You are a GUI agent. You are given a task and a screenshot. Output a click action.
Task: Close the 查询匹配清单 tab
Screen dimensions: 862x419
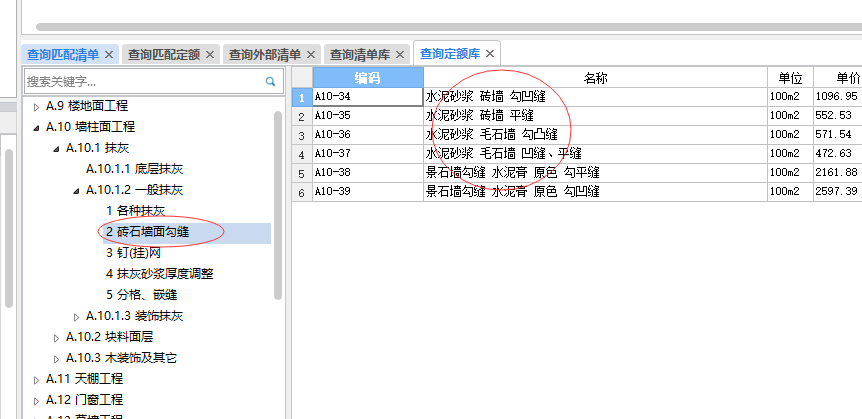point(108,54)
